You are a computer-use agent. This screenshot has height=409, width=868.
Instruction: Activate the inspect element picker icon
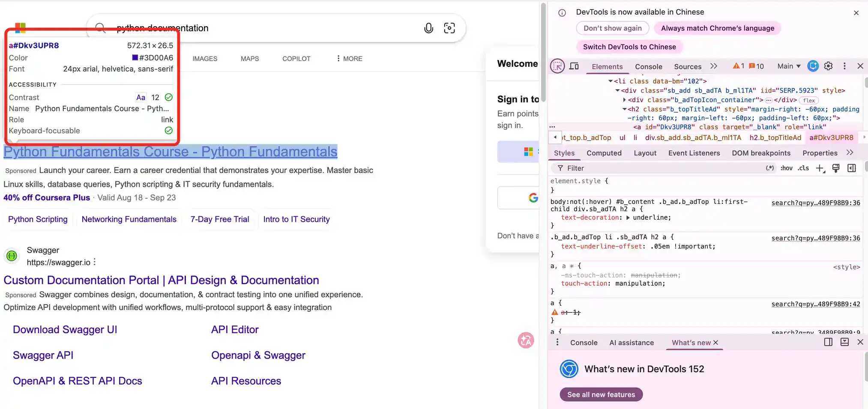tap(557, 66)
